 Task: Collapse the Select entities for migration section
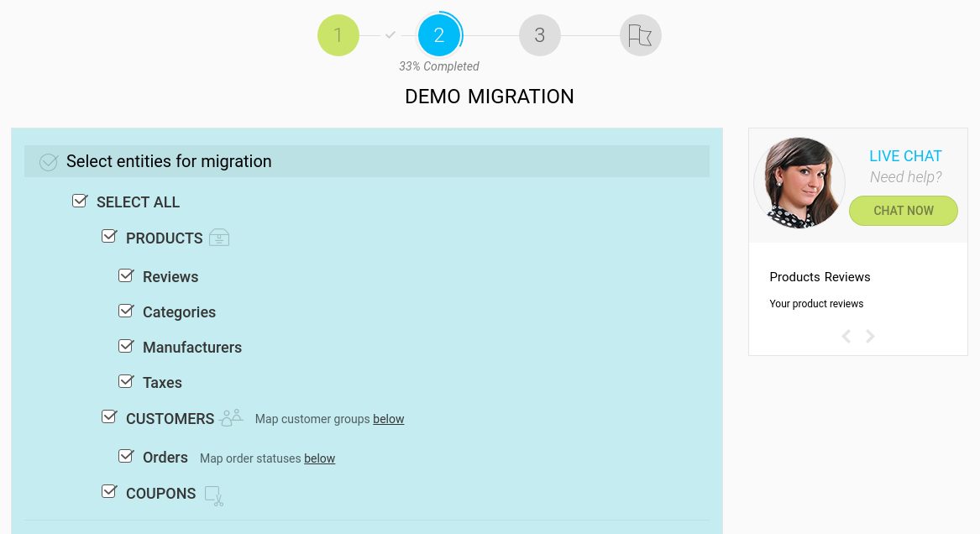click(169, 161)
